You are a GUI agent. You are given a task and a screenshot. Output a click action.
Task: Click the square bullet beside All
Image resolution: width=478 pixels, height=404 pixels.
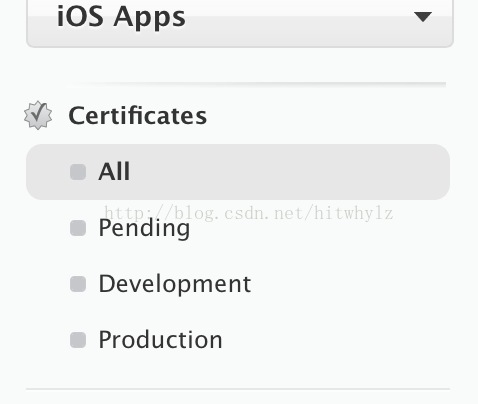(78, 172)
